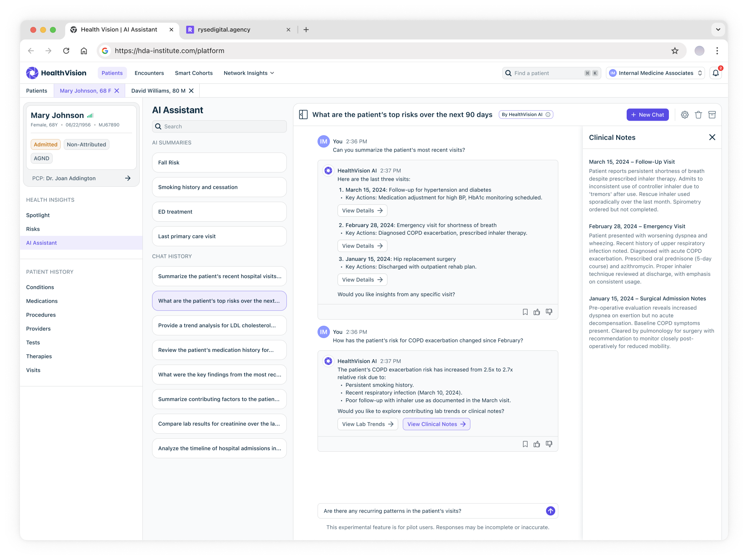The image size is (748, 560).
Task: Thumbs down the COPD risk response
Action: [549, 444]
